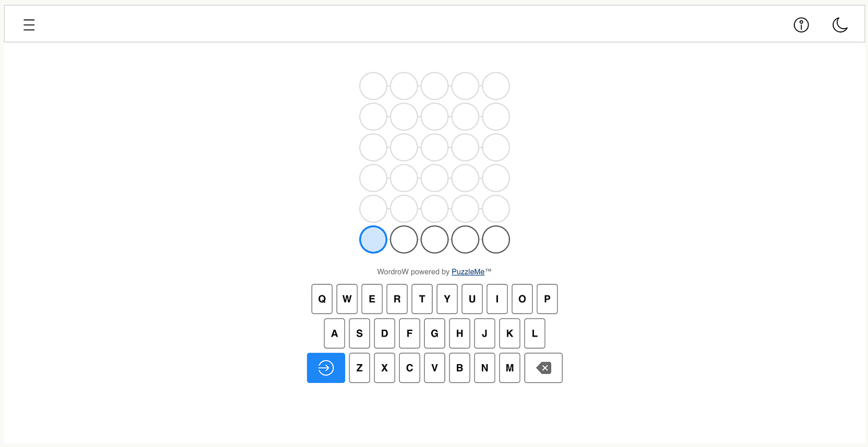Type the letter Q key
The height and width of the screenshot is (447, 868).
tap(322, 299)
